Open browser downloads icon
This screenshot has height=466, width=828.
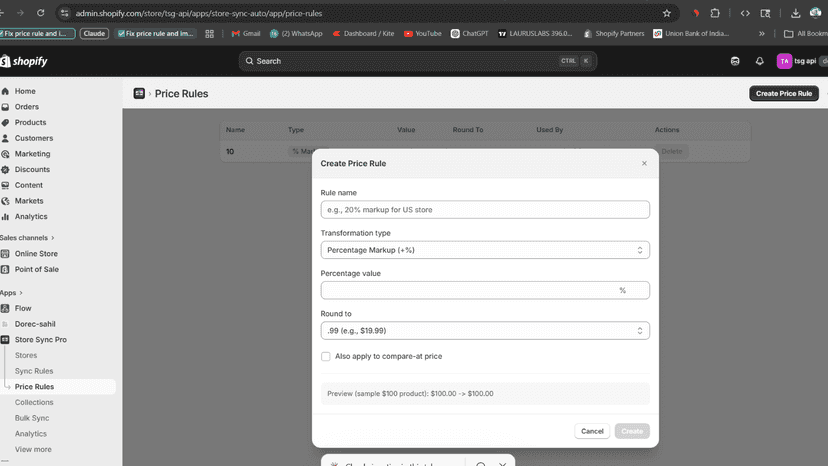coord(795,13)
